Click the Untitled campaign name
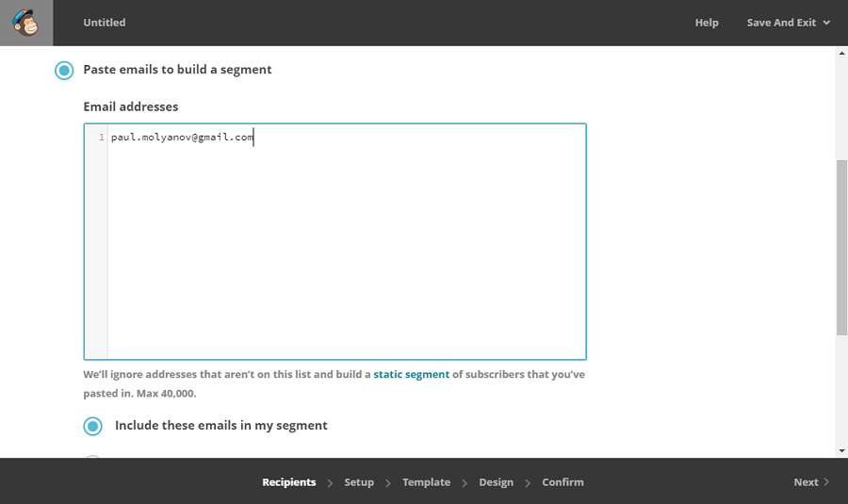Image resolution: width=848 pixels, height=504 pixels. 105,23
